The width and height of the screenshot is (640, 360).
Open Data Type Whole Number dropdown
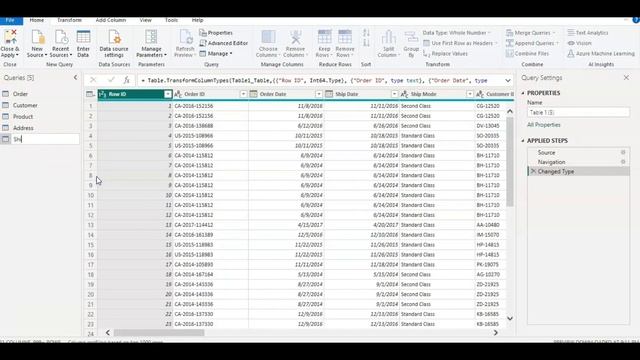[457, 33]
